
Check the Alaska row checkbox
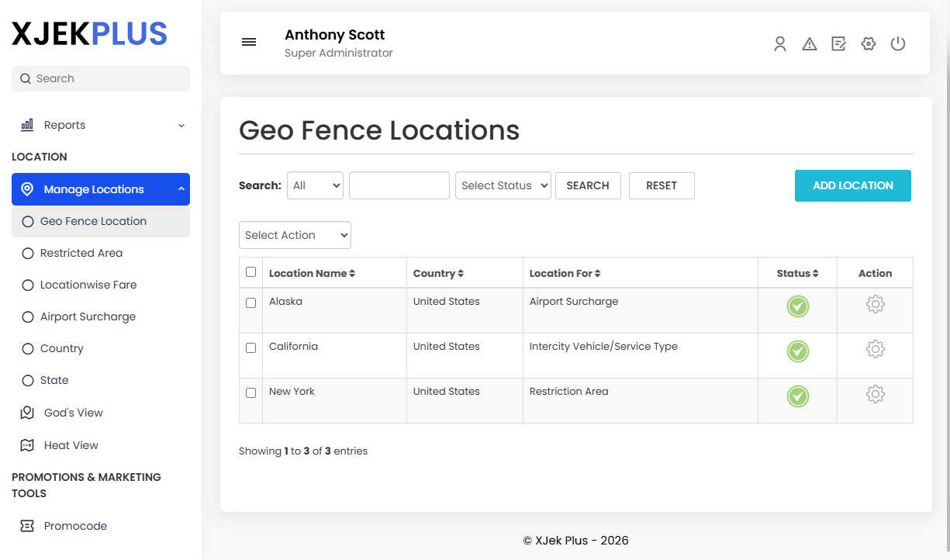click(250, 302)
